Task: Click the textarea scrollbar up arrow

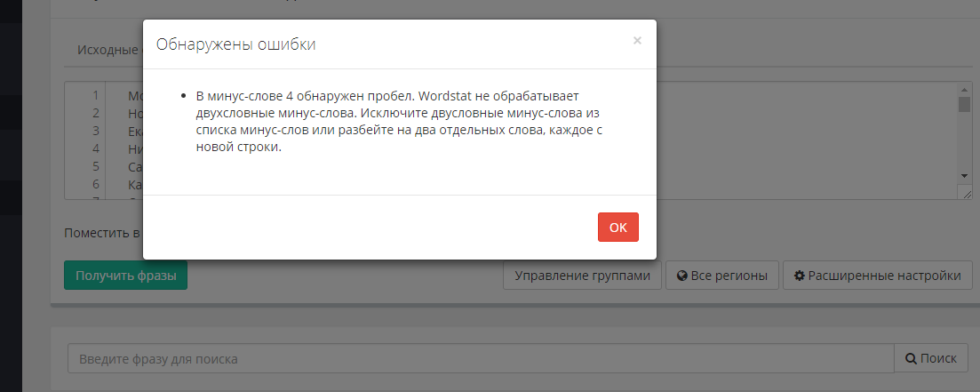Action: 964,89
